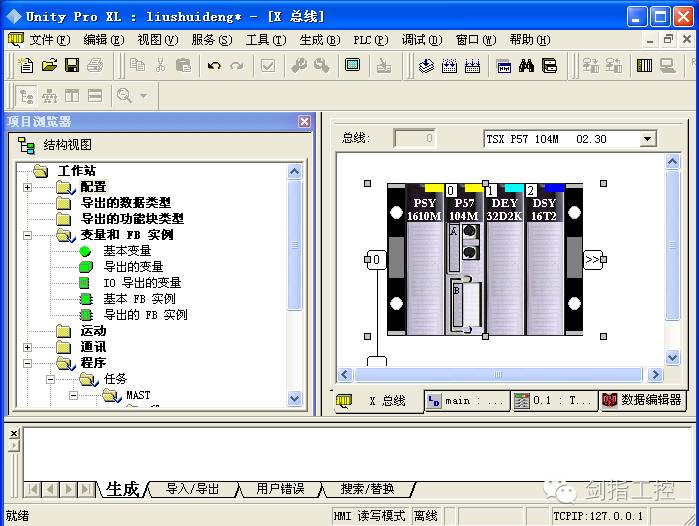Screen dimensions: 699x526
Task: Open the 文件(F) menu
Action: click(x=50, y=40)
